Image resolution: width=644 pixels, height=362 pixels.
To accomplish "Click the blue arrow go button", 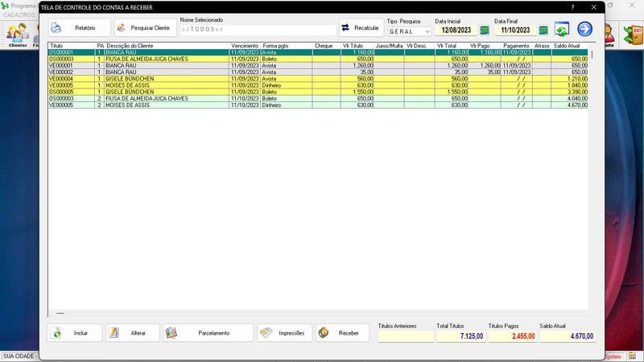I will click(584, 30).
